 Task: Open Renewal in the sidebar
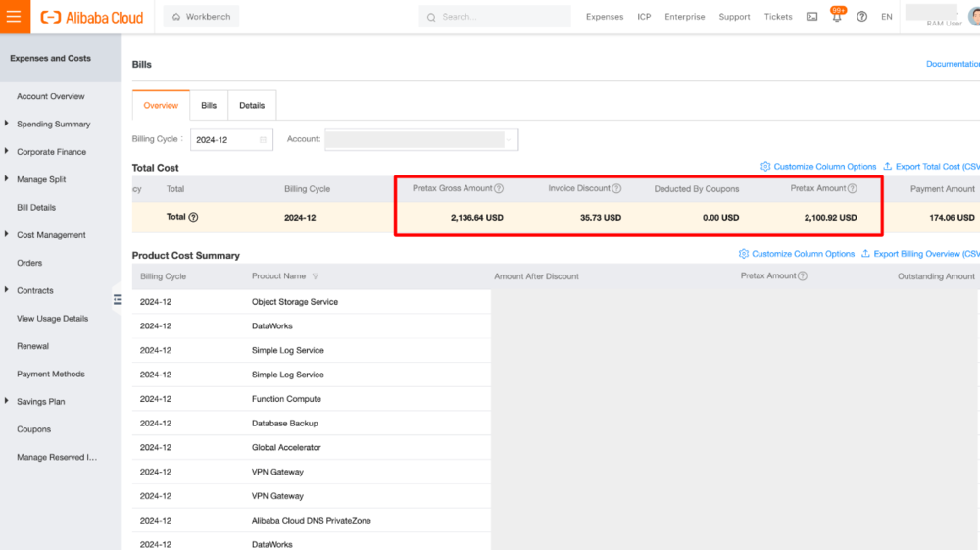point(32,346)
